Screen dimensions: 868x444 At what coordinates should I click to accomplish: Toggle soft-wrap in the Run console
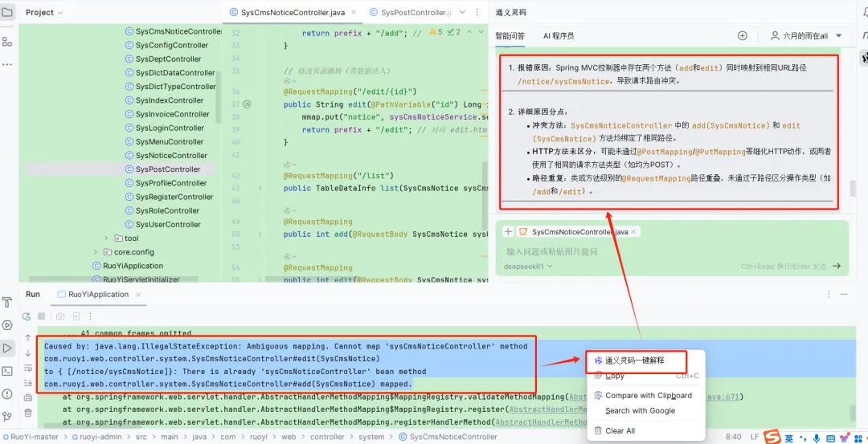[x=27, y=368]
